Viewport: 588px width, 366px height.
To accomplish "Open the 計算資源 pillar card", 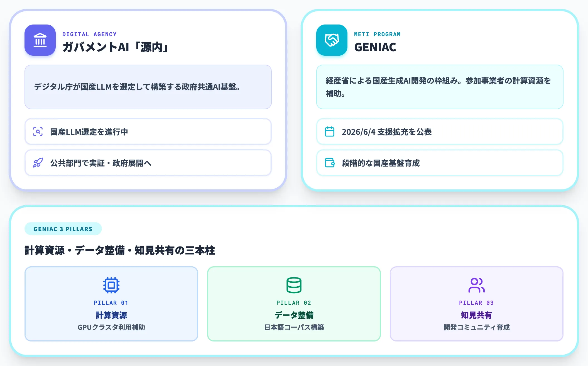I will [111, 304].
